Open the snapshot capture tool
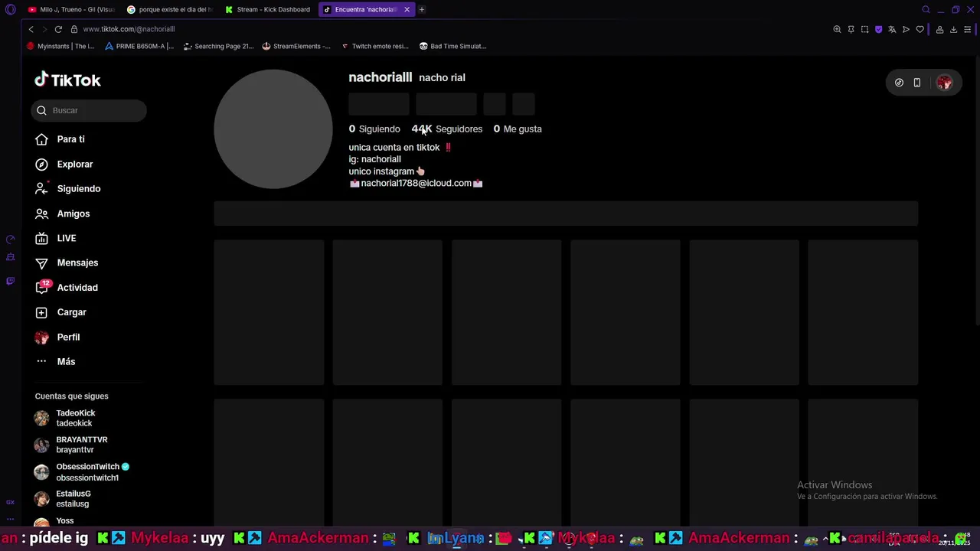 (x=864, y=29)
